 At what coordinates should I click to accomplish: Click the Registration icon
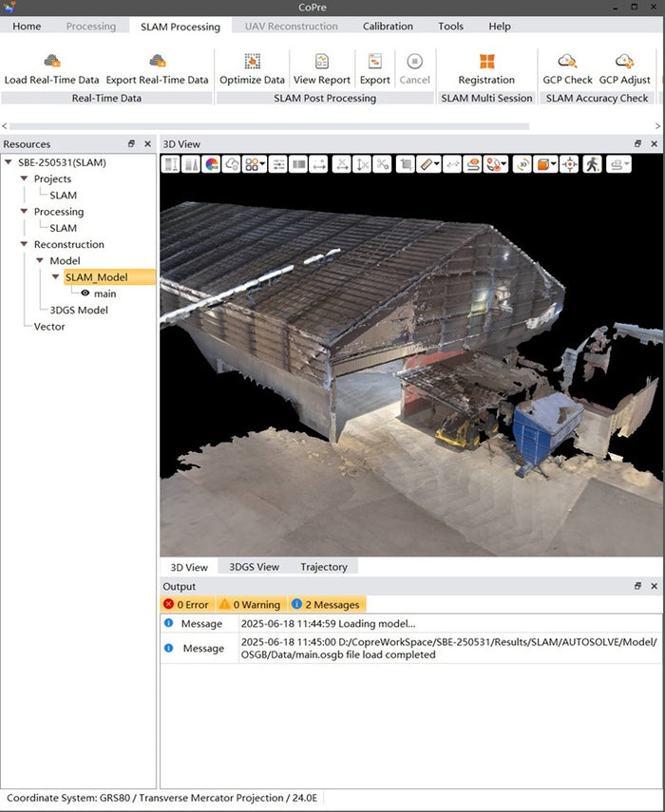tap(486, 63)
